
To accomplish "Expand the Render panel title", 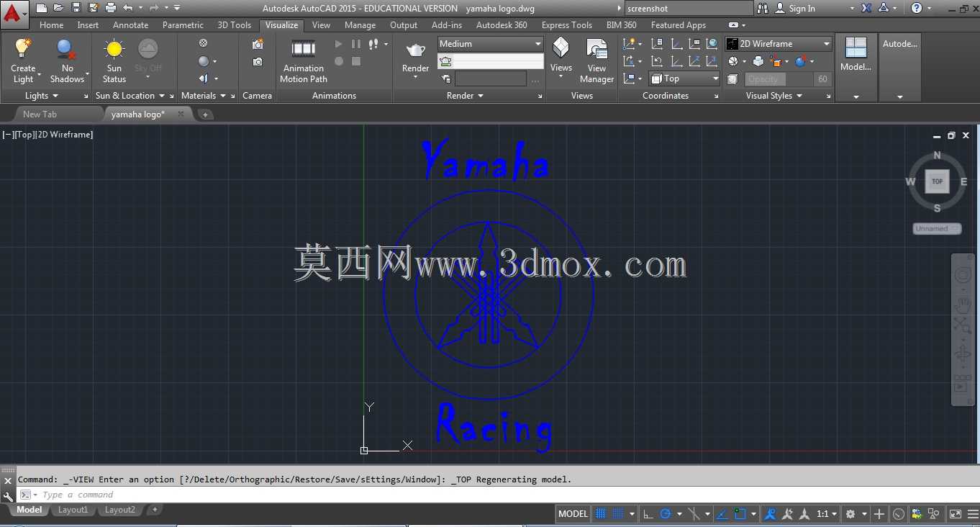I will (x=465, y=96).
